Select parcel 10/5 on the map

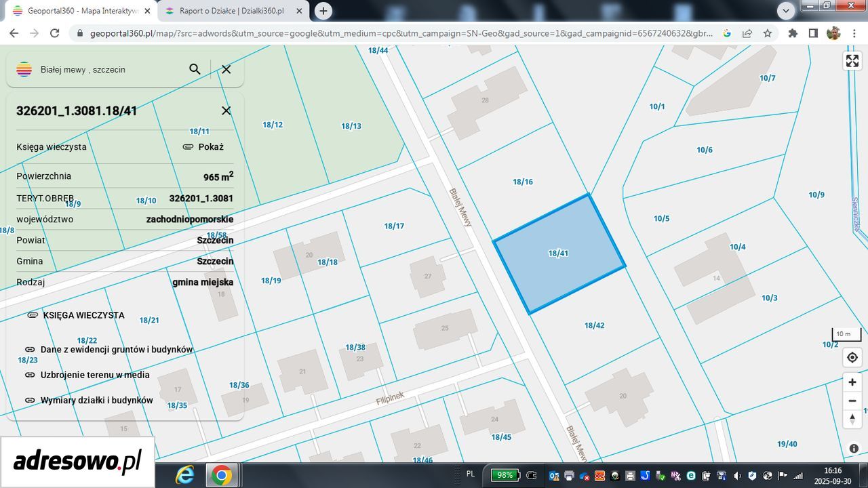click(x=661, y=218)
